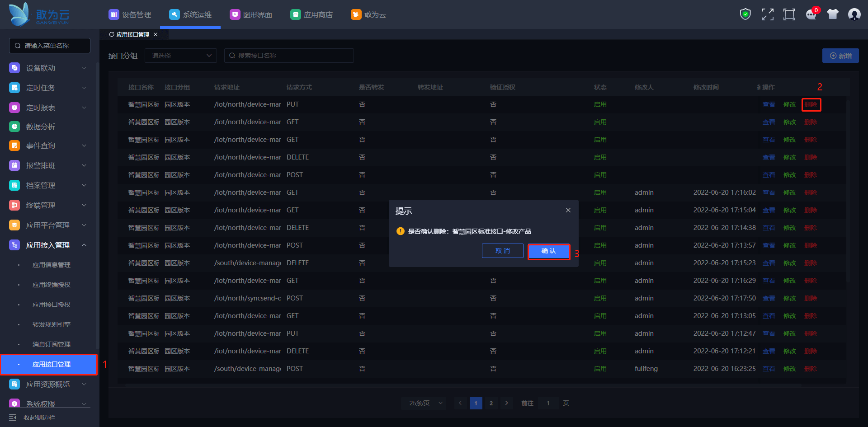Toggle fullscreen with the expand arrows icon
Screen dimensions: 868x427
(x=767, y=14)
